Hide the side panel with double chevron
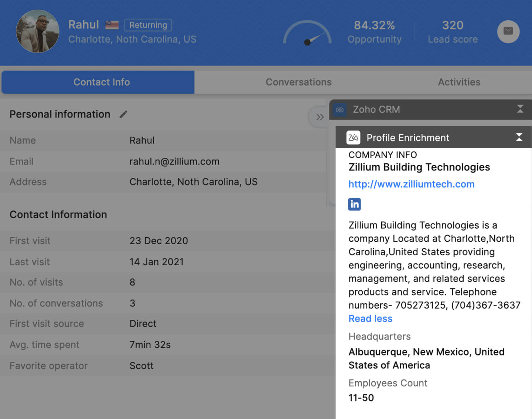The image size is (532, 419). (x=320, y=117)
